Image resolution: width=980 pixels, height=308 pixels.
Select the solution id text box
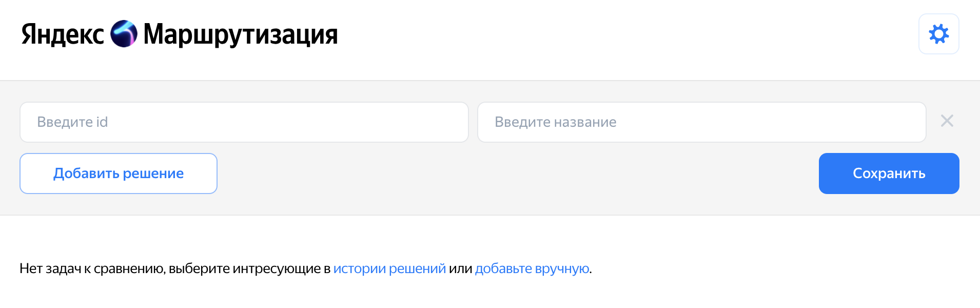coord(244,122)
